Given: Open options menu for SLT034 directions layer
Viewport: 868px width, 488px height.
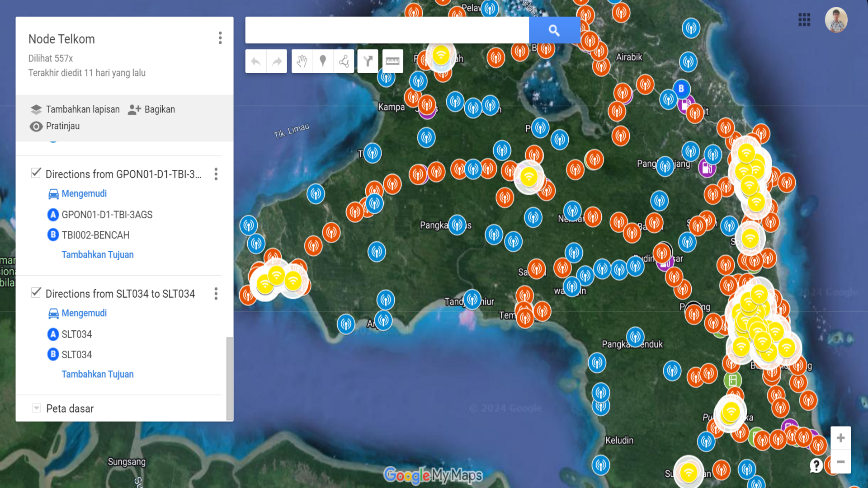Looking at the screenshot, I should [216, 294].
